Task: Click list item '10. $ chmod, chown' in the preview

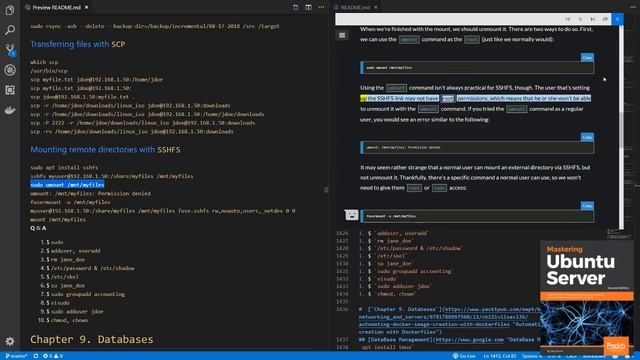Action: tap(63, 320)
